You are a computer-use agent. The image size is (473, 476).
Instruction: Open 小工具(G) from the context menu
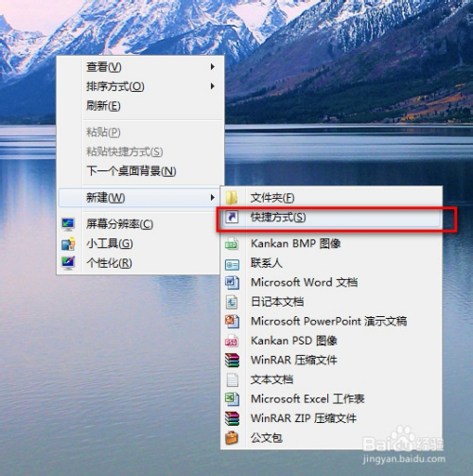pyautogui.click(x=139, y=243)
